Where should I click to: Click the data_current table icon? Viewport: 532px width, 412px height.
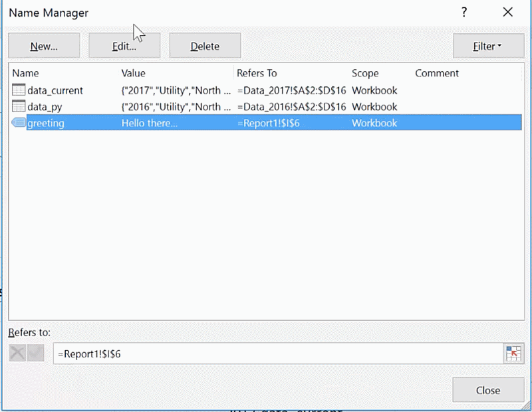[x=18, y=90]
